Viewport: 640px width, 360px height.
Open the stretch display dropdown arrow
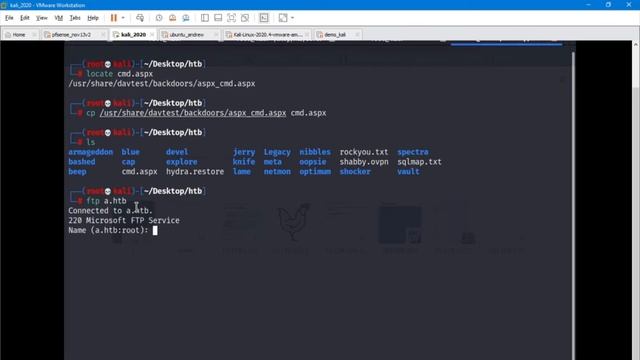tap(292, 18)
